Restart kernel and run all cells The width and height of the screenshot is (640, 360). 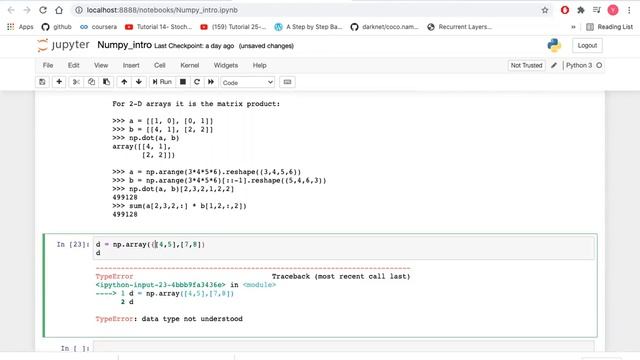[211, 82]
